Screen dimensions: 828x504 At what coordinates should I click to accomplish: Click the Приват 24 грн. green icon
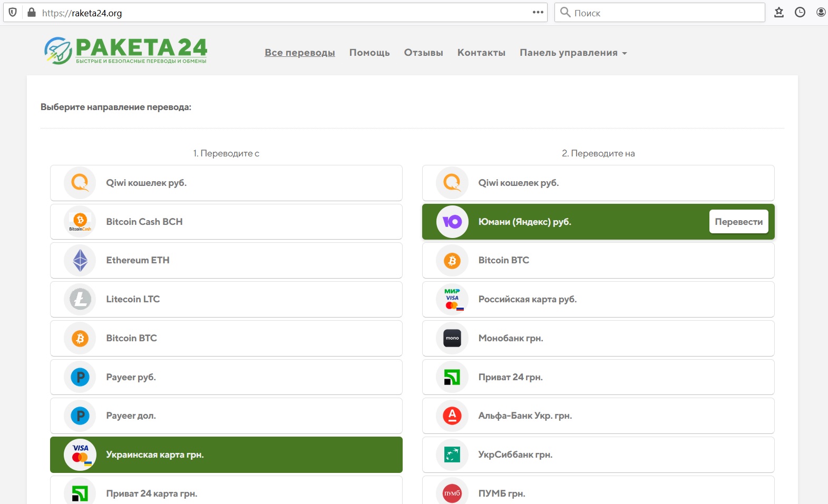click(452, 377)
